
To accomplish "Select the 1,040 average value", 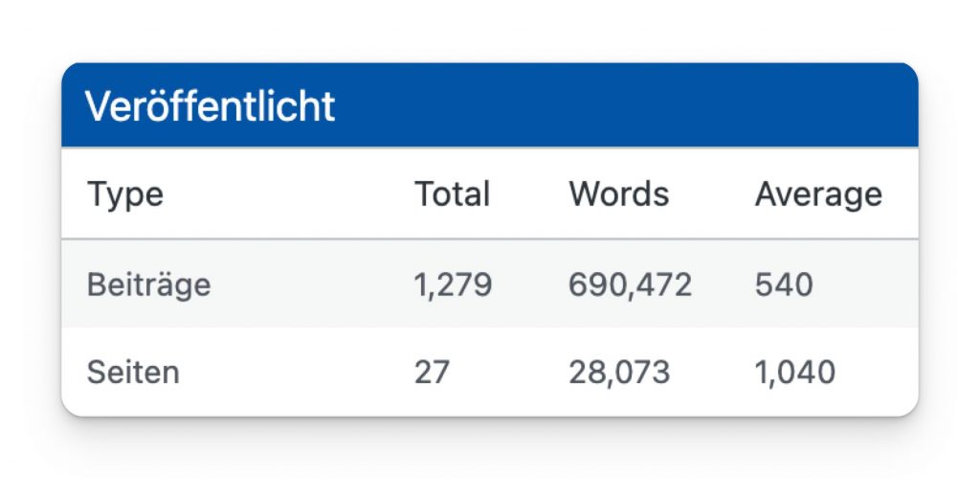I will click(794, 372).
